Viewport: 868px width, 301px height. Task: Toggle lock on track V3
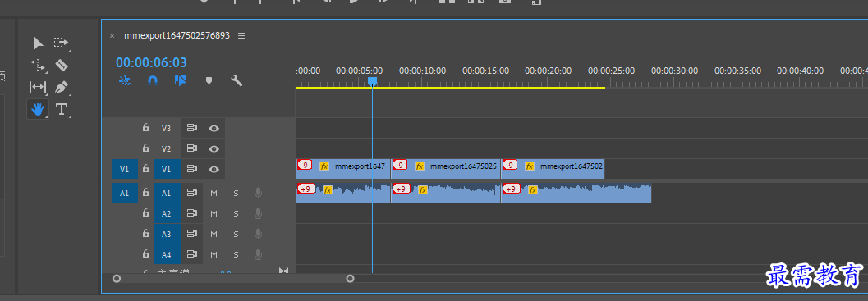coord(145,128)
